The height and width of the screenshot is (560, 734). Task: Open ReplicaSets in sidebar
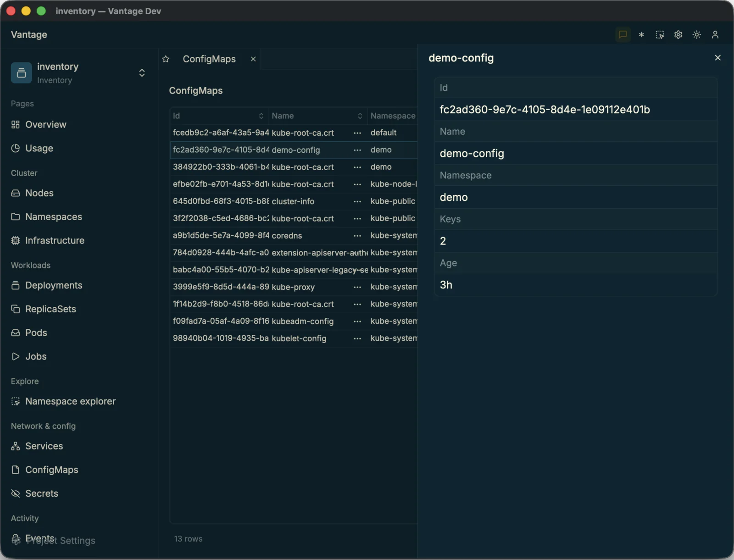click(50, 309)
